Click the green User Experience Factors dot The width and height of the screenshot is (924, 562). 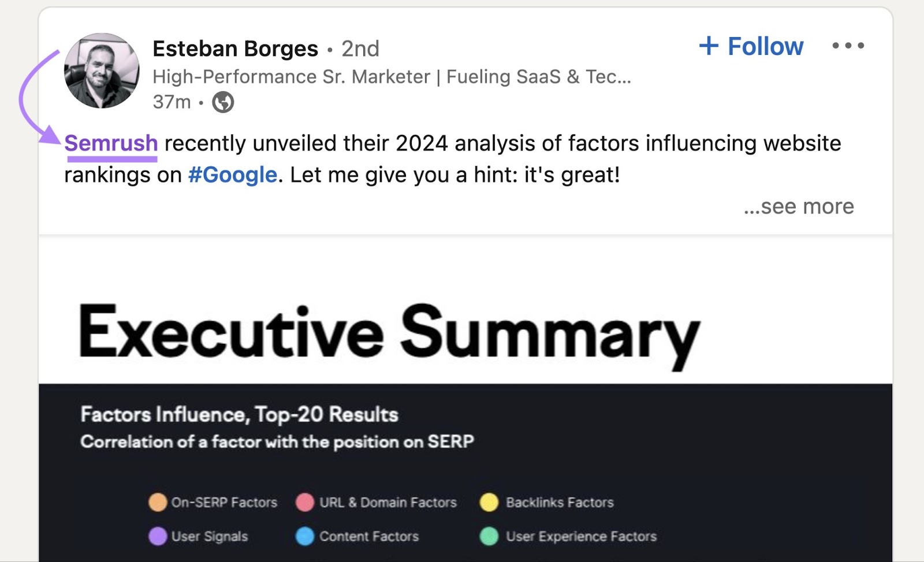click(x=488, y=536)
